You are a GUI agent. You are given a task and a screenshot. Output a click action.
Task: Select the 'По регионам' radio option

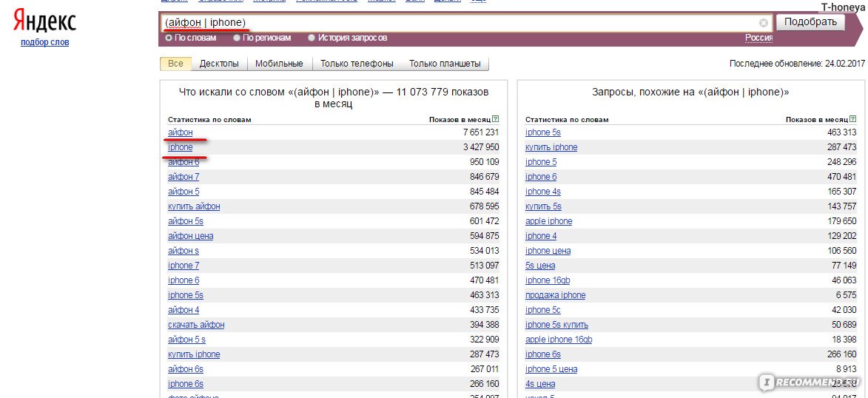(x=237, y=38)
